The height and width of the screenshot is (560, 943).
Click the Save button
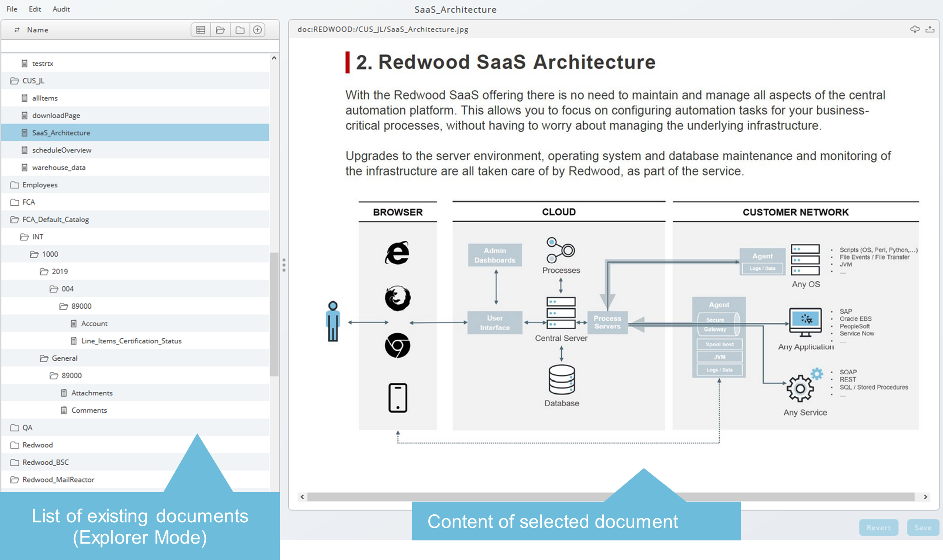[923, 528]
